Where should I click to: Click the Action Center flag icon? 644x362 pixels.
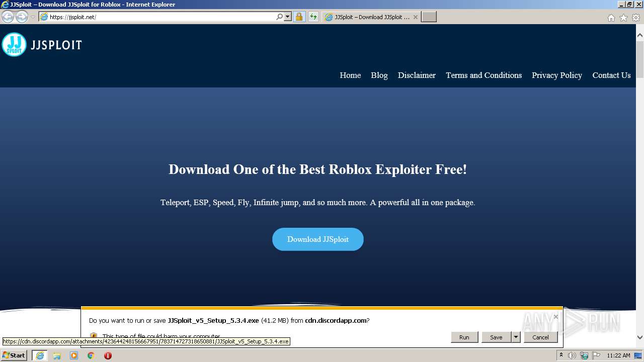coord(596,355)
